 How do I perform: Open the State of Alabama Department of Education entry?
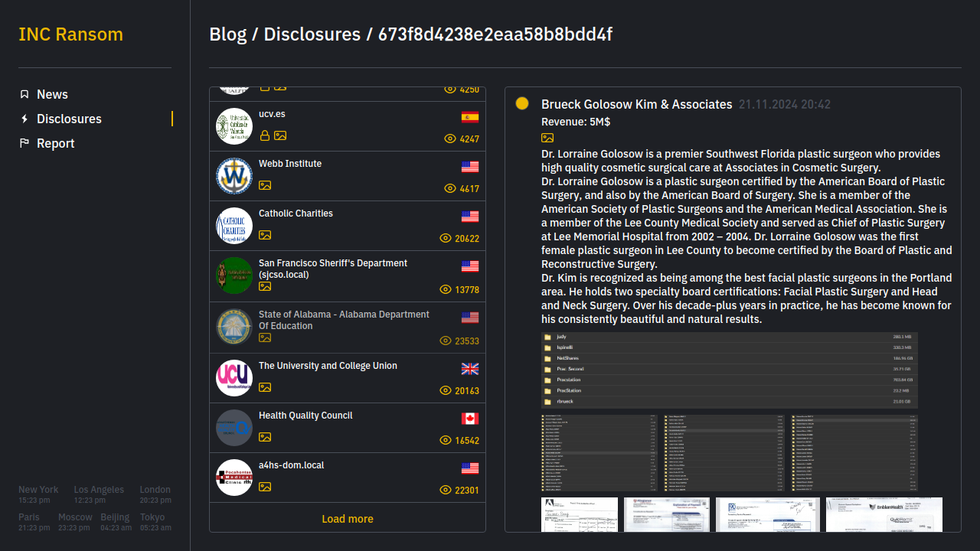click(x=344, y=320)
